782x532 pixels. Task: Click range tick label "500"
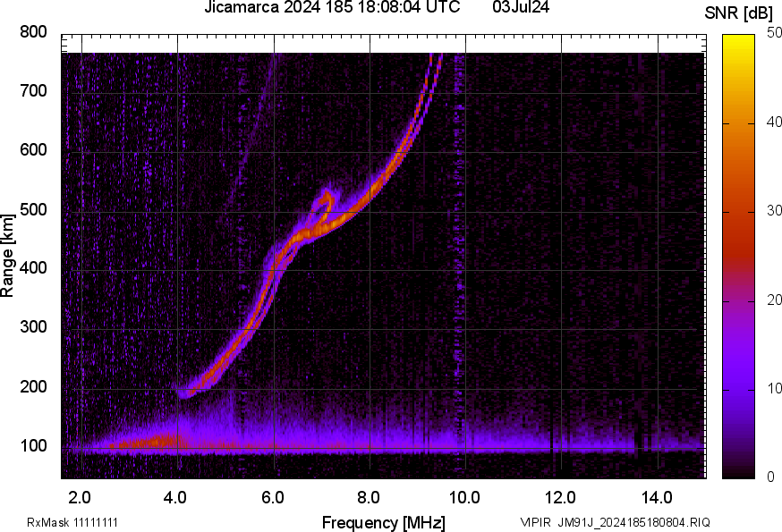[x=33, y=209]
